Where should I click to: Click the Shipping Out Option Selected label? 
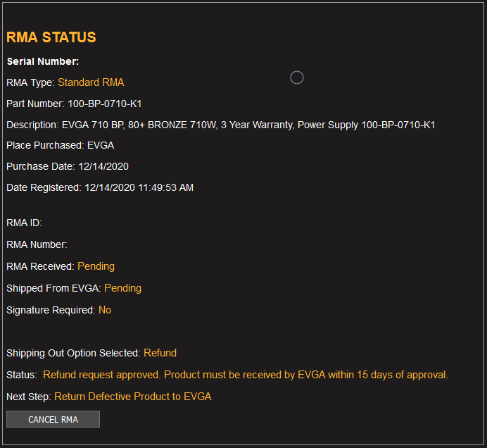pyautogui.click(x=74, y=353)
